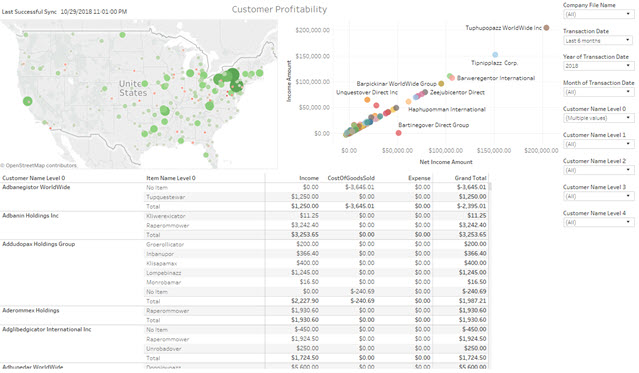639x373 pixels.
Task: Click the Income column header
Action: [x=309, y=178]
